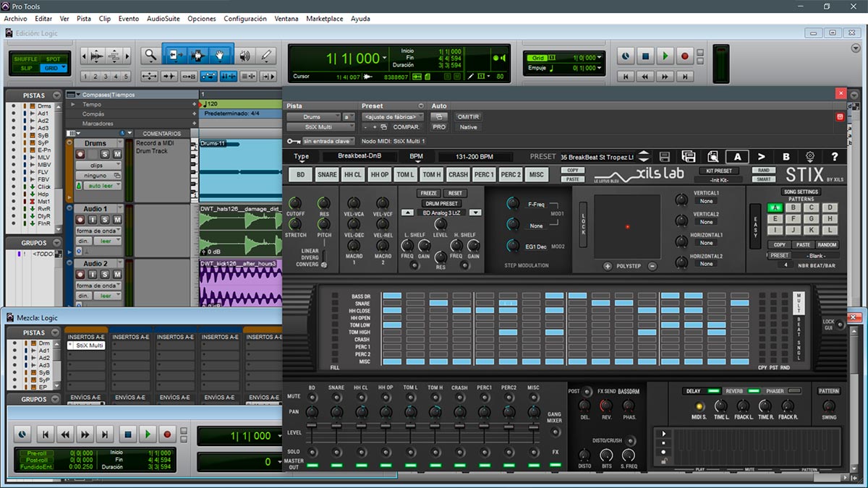Click the OMITIR bypass button
Viewport: 868px width, 488px height.
tap(468, 116)
